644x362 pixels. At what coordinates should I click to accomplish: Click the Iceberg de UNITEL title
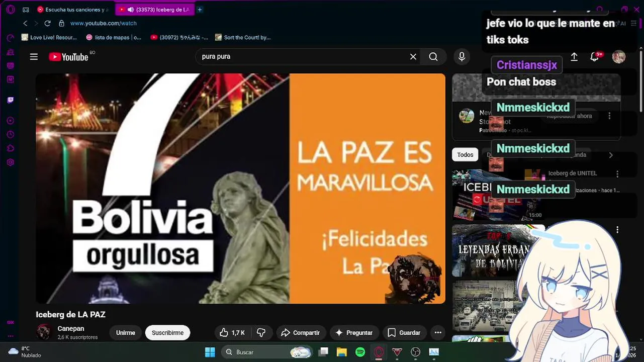573,173
